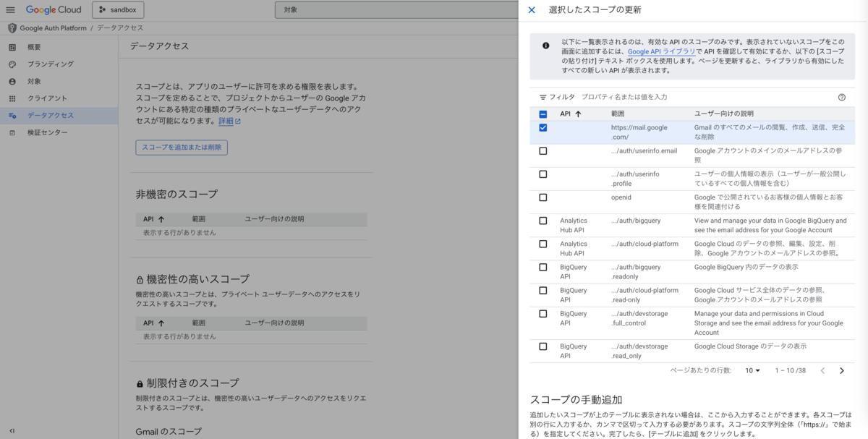Click the Google Cloud logo

coord(54,10)
